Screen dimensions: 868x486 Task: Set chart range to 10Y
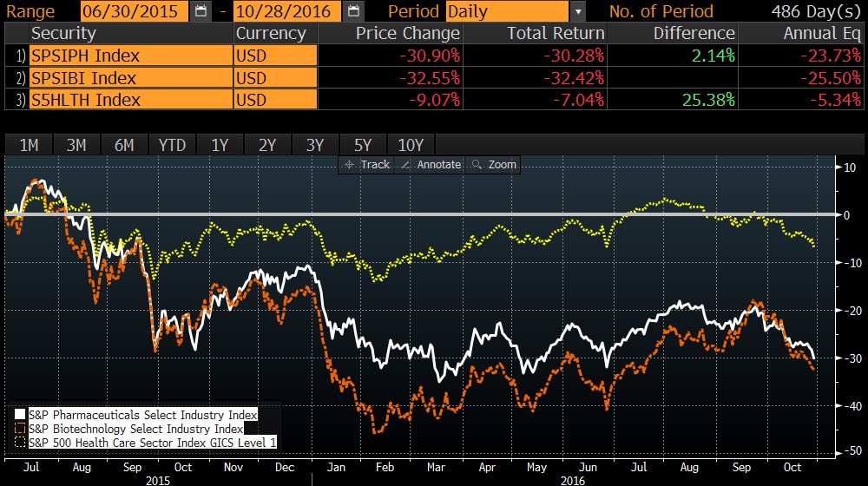[411, 145]
